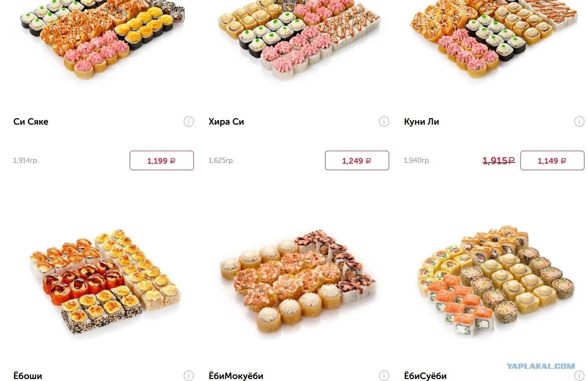The height and width of the screenshot is (381, 588).
Task: Open the Куни Ли product title
Action: (422, 122)
